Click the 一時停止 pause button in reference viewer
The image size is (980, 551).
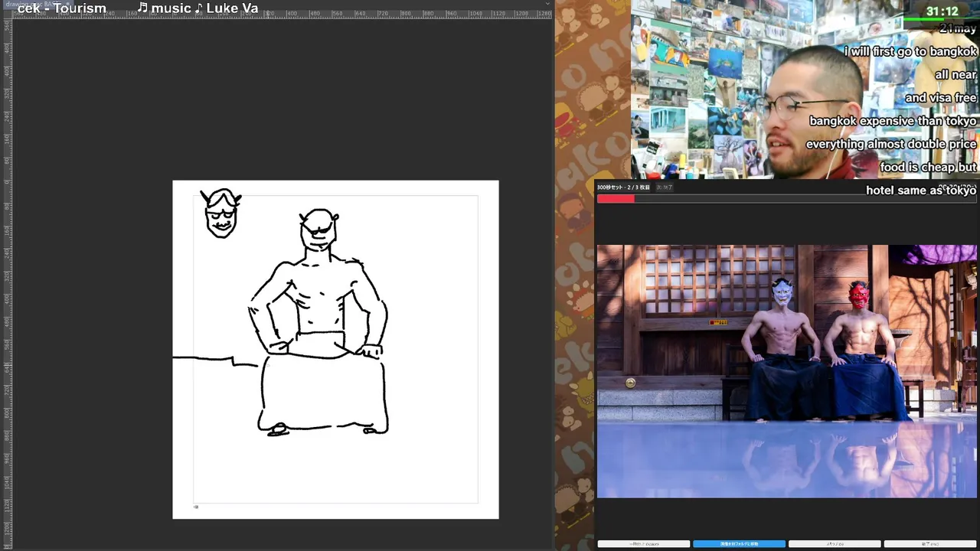[x=643, y=544]
